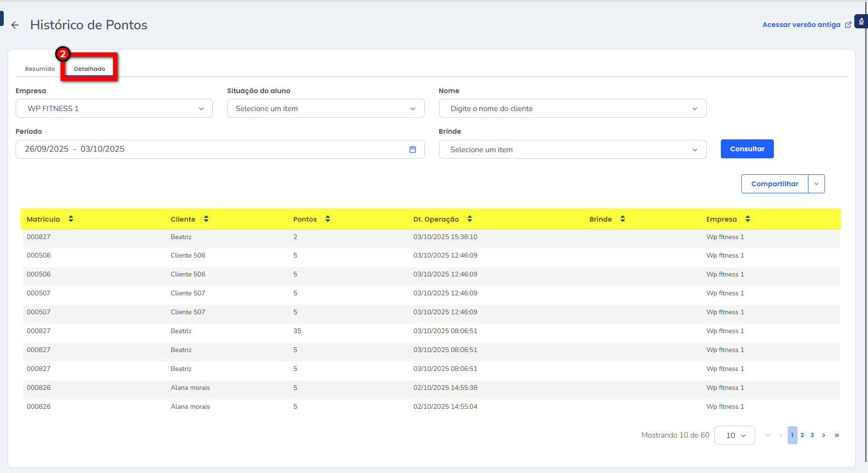Open the Brinde filter dropdown
The image size is (868, 473).
pyautogui.click(x=572, y=150)
